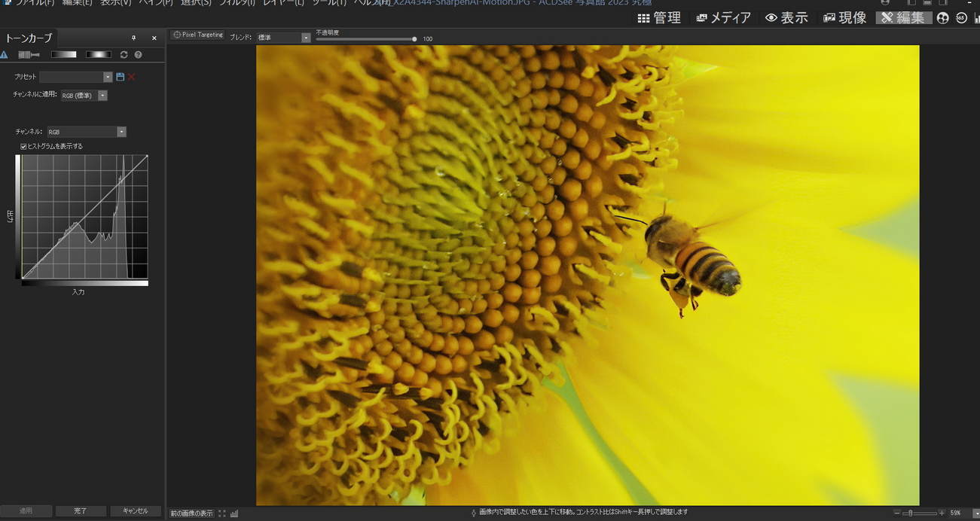Adjust the 不透明度 opacity slider
Viewport: 980px width, 521px height.
[366, 38]
